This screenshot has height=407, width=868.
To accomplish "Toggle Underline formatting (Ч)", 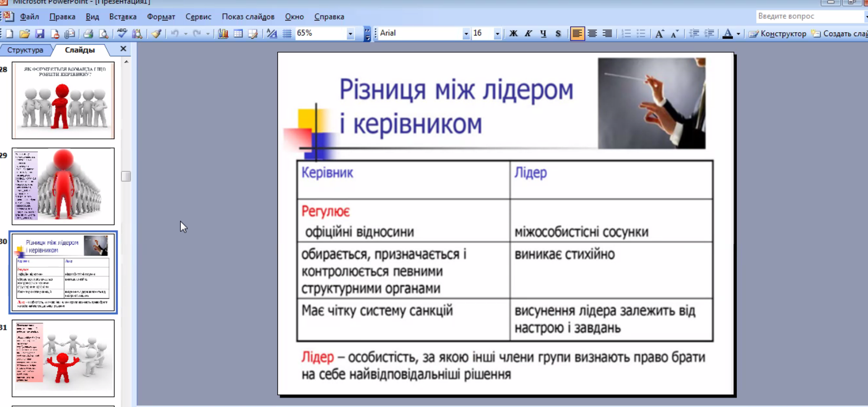I will click(543, 34).
